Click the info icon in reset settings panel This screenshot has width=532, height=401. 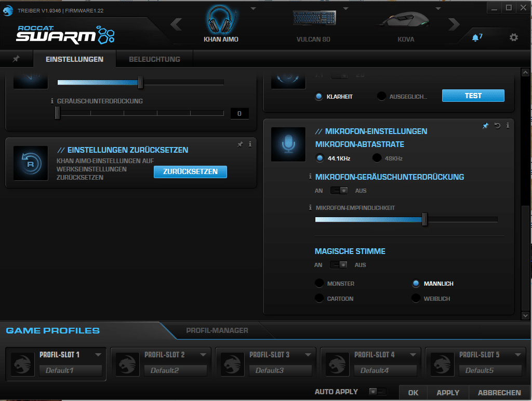(250, 144)
